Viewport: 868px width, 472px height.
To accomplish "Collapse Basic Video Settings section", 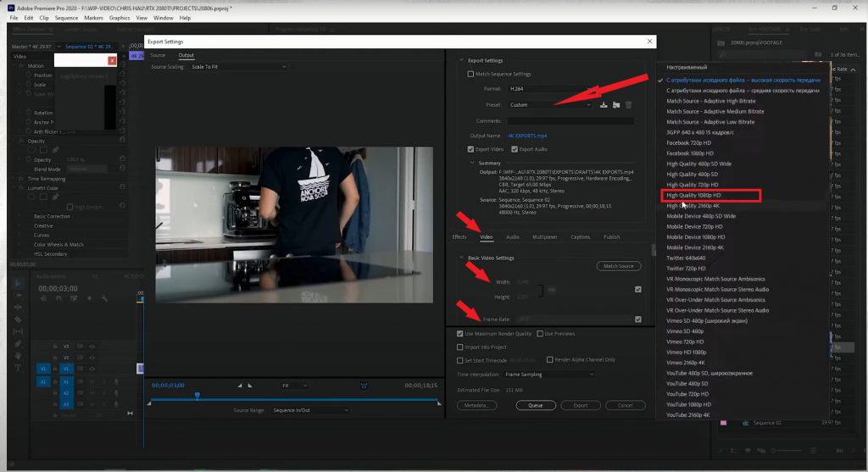I will pos(462,258).
